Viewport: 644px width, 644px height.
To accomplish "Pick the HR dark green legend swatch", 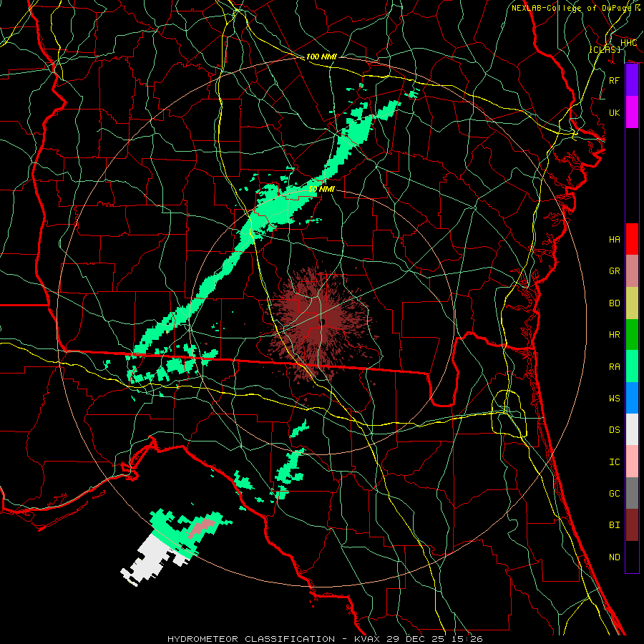I will (x=632, y=335).
